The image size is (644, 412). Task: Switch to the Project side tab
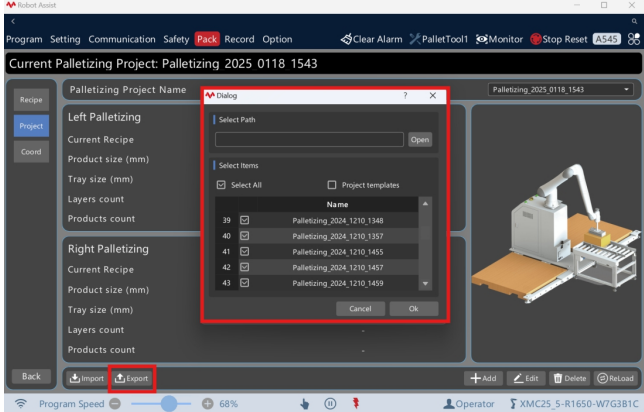click(31, 126)
